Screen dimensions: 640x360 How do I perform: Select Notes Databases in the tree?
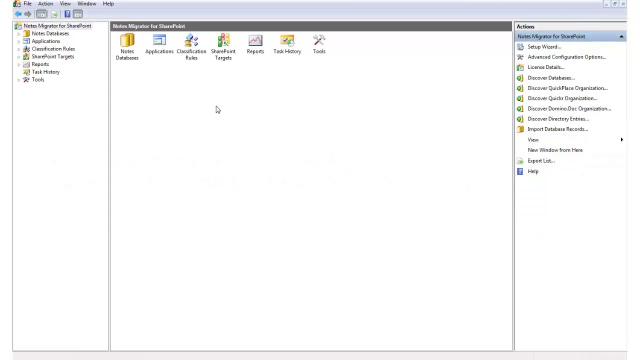tap(50, 33)
